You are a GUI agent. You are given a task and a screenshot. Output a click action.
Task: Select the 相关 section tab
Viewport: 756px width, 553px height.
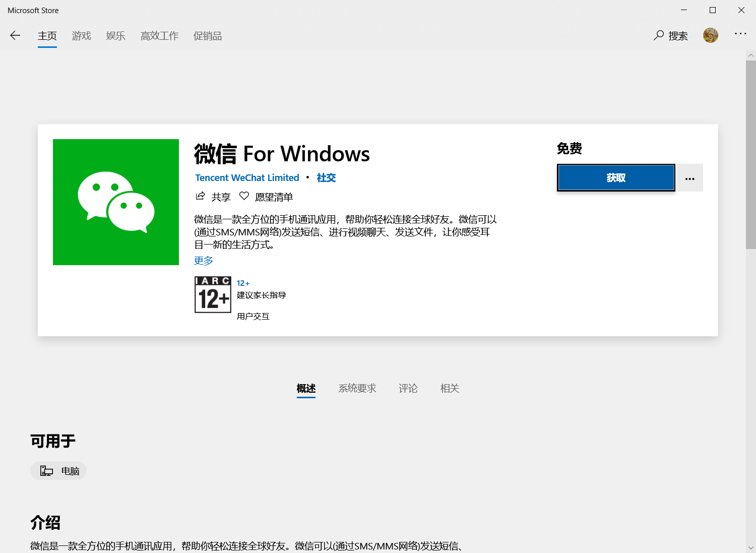point(450,388)
